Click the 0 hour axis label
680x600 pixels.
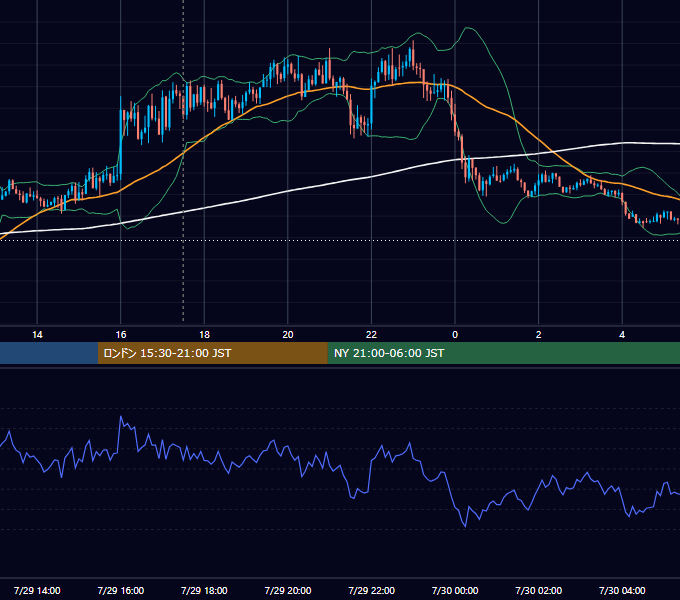(x=455, y=335)
